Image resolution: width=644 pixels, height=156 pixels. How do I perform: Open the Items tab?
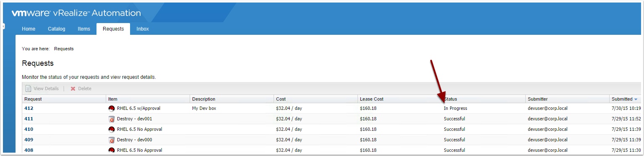(x=84, y=29)
